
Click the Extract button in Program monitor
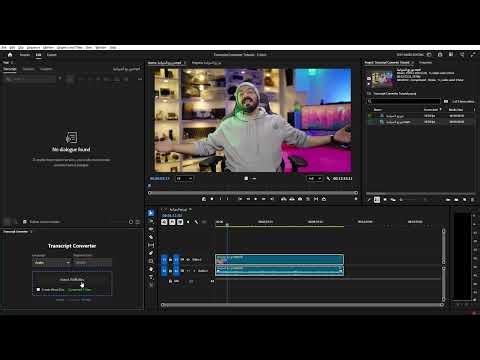[292, 199]
